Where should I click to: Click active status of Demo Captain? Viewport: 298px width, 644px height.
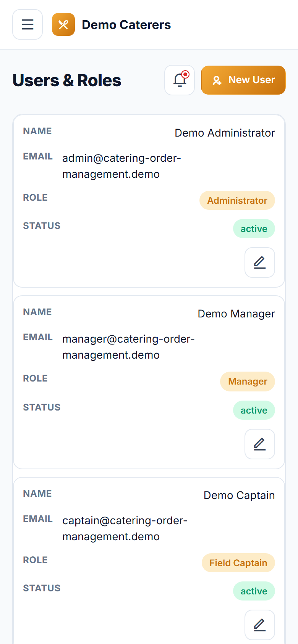pos(254,591)
